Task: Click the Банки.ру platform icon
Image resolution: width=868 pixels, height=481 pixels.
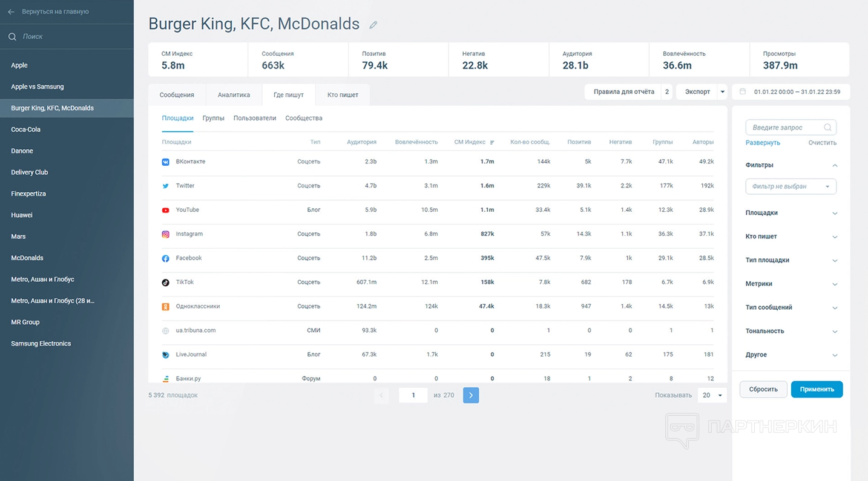Action: point(165,379)
